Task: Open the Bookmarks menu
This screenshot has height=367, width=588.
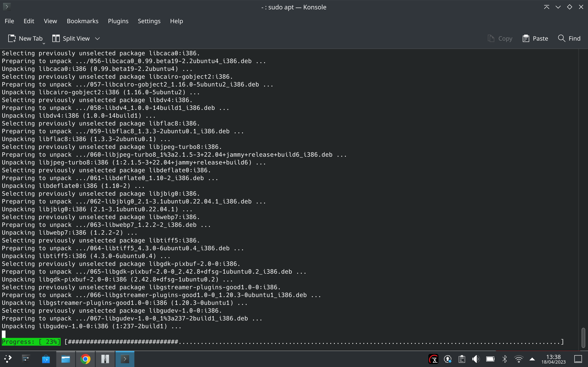Action: tap(82, 21)
